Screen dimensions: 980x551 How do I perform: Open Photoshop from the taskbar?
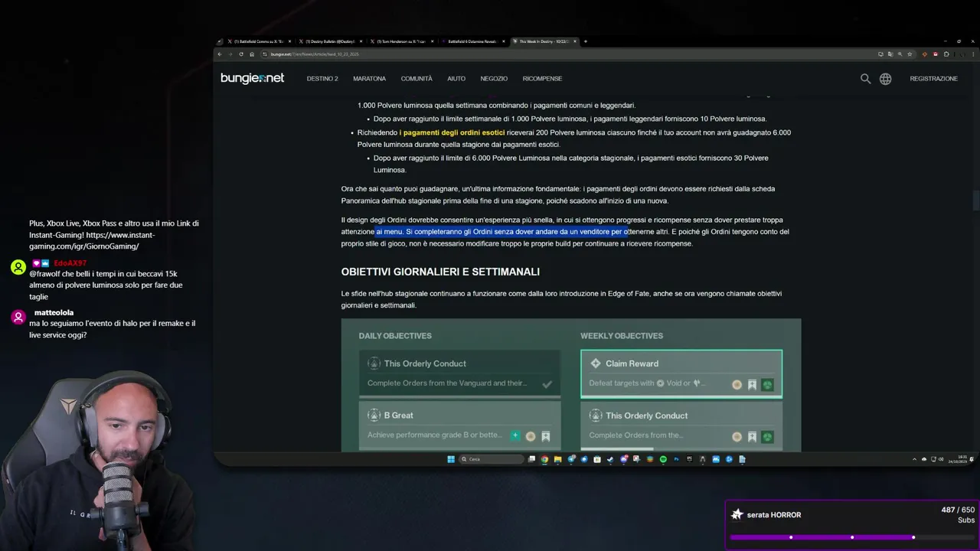click(677, 459)
